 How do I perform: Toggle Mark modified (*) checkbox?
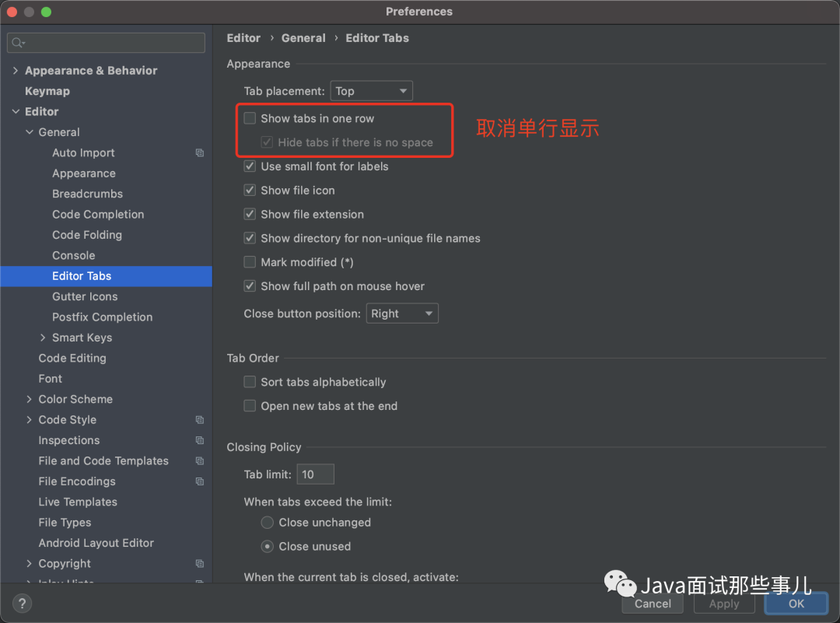click(x=250, y=262)
